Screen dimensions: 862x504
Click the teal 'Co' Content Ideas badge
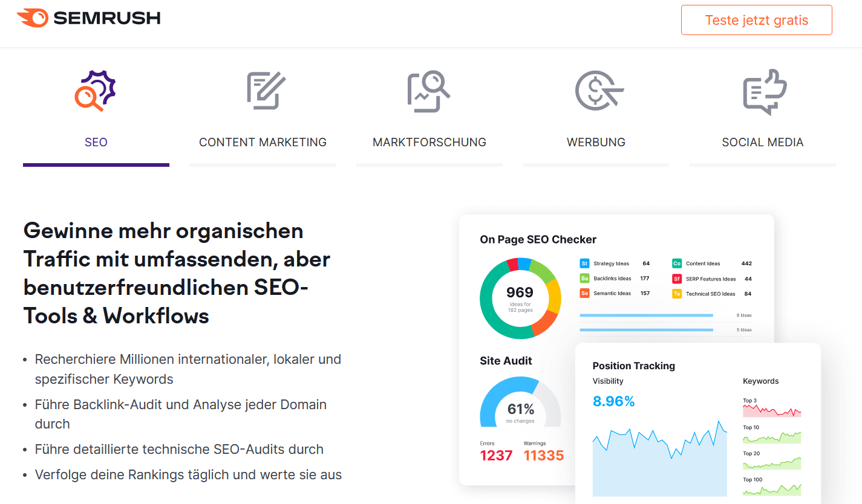pos(677,263)
